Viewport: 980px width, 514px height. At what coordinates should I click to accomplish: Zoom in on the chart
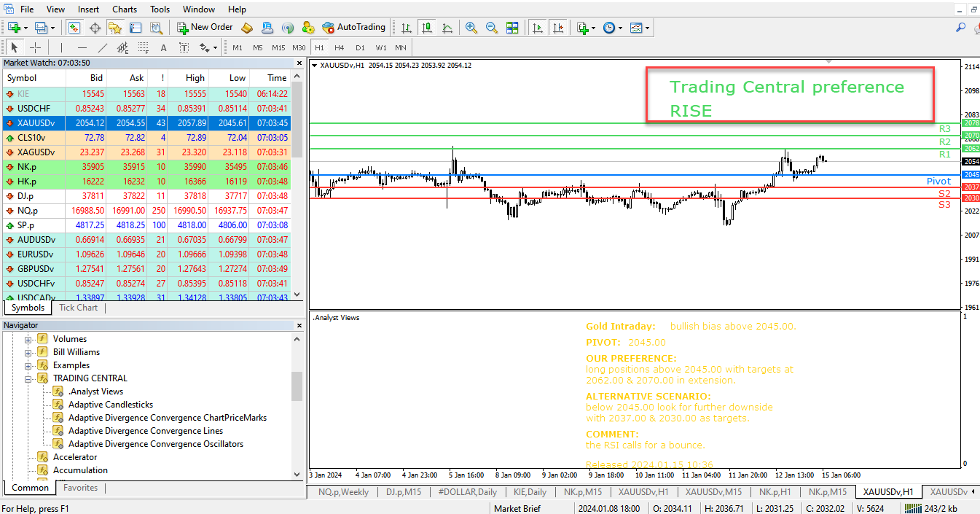(471, 28)
